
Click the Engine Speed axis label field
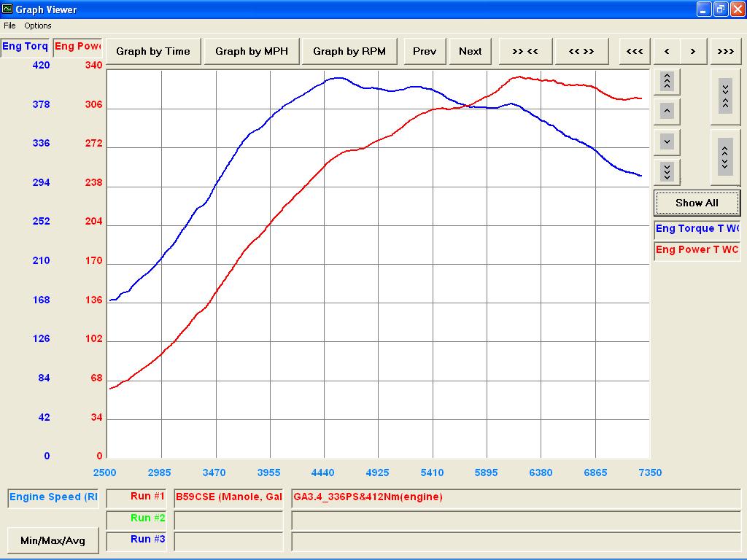53,497
